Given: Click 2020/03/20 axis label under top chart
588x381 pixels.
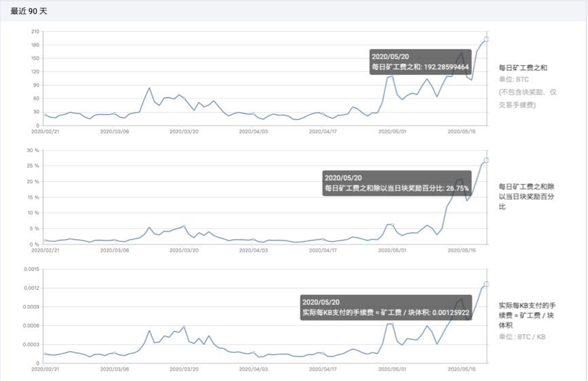Looking at the screenshot, I should (x=184, y=132).
